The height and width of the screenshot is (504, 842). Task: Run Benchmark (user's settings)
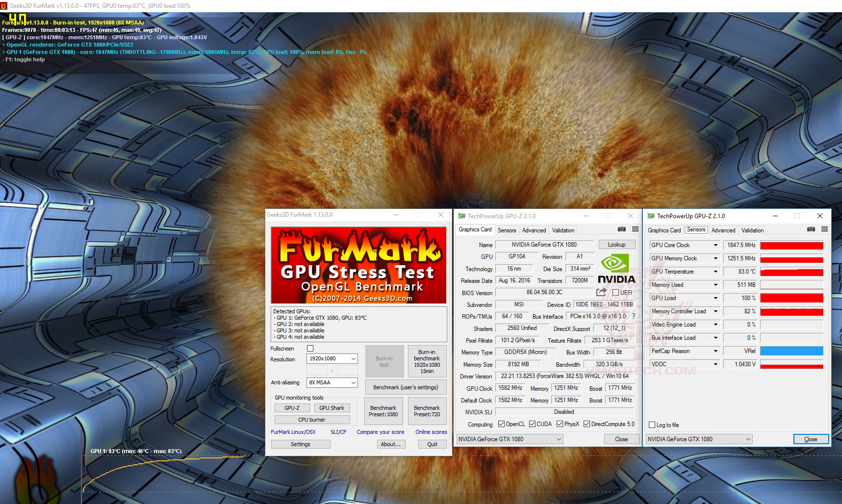tap(406, 387)
